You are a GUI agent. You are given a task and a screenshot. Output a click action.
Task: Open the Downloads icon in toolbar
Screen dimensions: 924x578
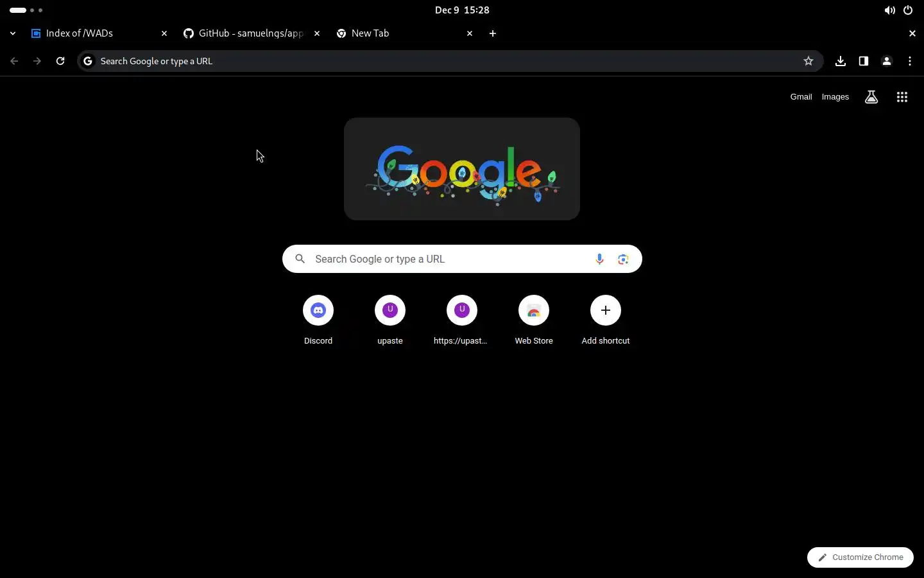841,61
